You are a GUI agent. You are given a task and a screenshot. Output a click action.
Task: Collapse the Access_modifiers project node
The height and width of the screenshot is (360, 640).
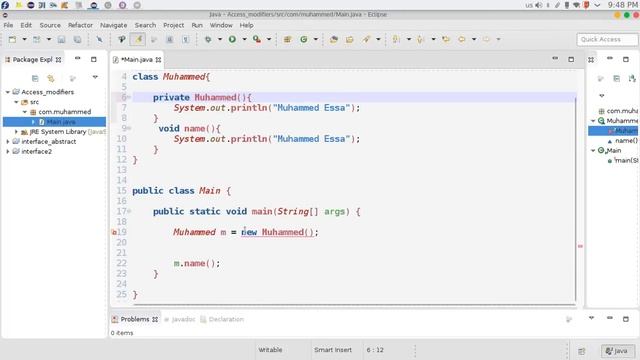[7, 92]
